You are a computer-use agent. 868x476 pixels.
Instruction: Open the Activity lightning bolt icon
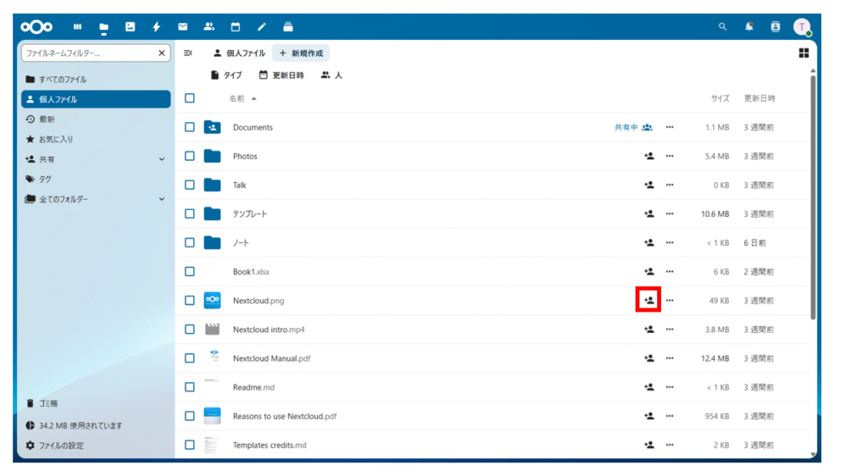(x=156, y=27)
